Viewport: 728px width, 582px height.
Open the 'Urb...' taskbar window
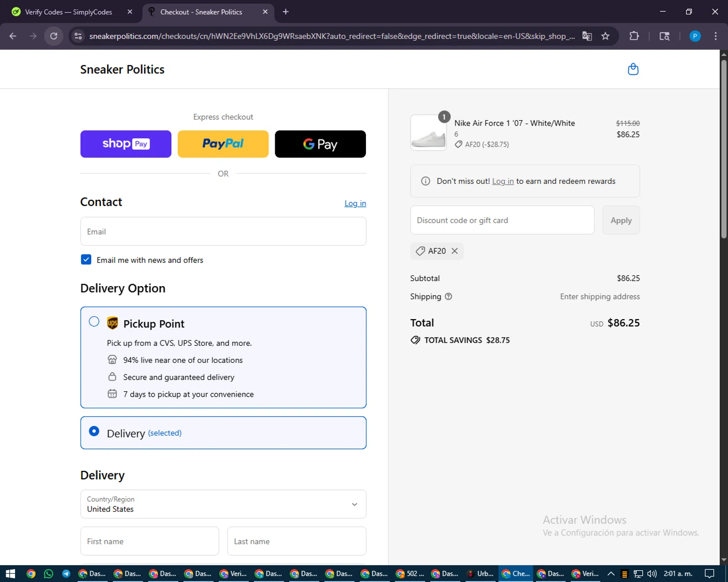tap(480, 574)
